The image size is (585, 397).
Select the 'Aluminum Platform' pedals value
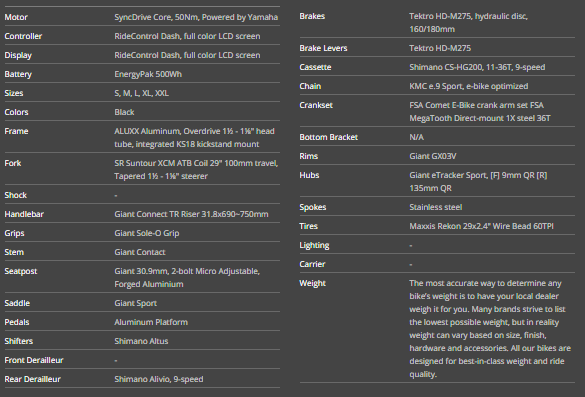151,322
